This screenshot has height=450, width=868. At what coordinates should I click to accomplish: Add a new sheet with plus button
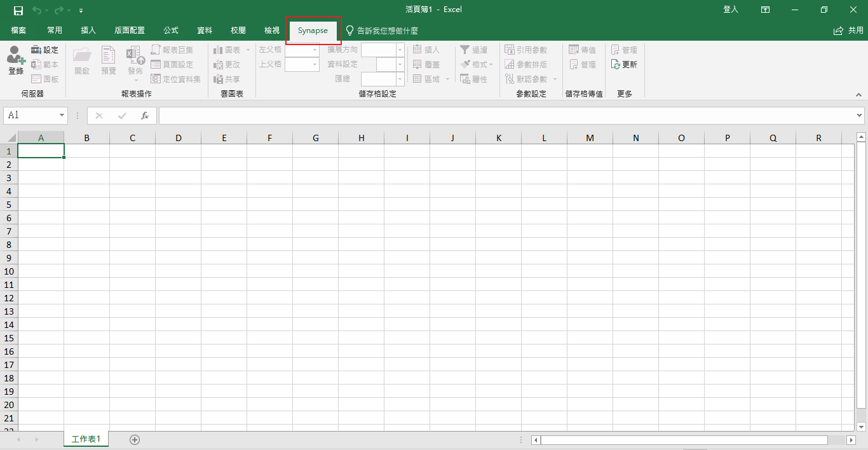[x=135, y=439]
